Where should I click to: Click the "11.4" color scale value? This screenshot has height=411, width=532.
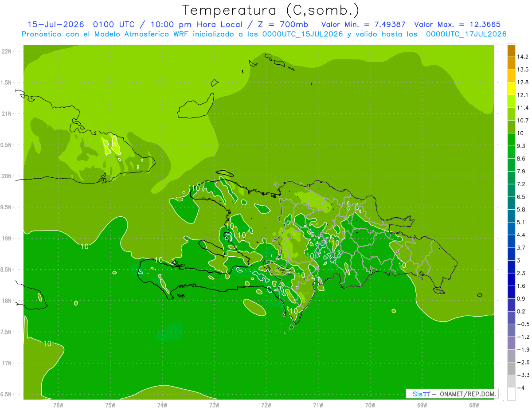pos(523,108)
